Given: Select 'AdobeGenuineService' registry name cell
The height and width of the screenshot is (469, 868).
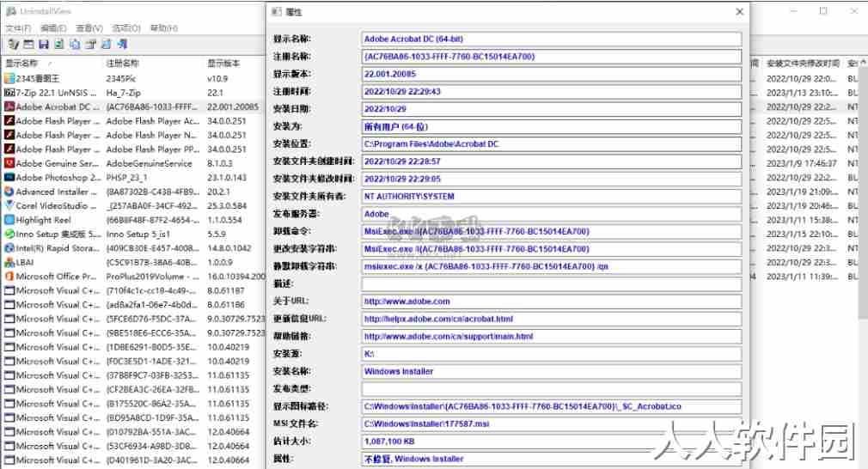Looking at the screenshot, I should [x=149, y=163].
